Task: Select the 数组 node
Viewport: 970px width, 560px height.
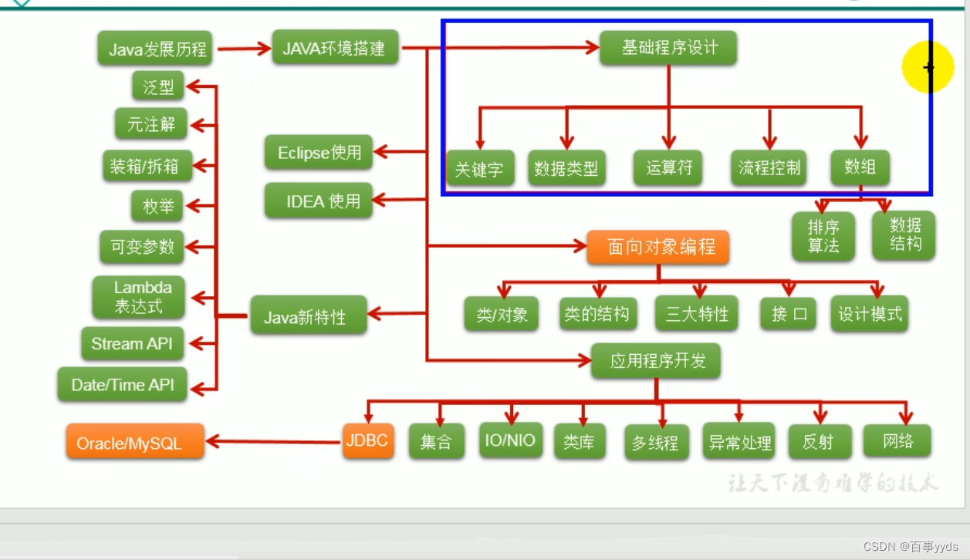Action: click(859, 167)
